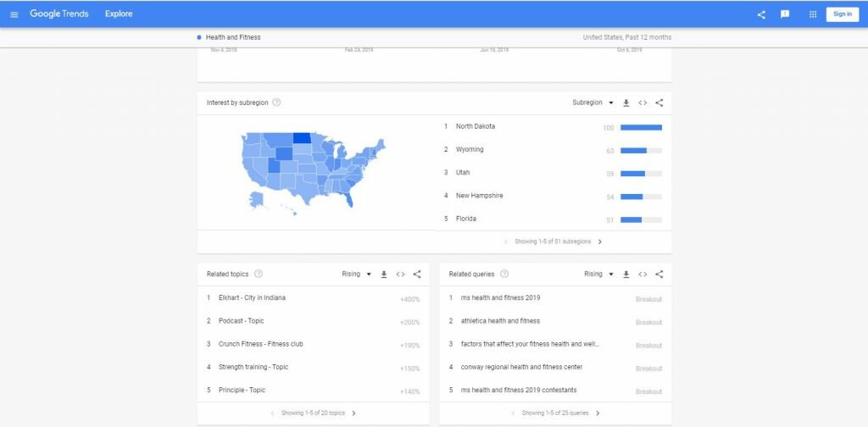Select Wyoming in the subregion list
This screenshot has width=868, height=427.
(x=470, y=149)
